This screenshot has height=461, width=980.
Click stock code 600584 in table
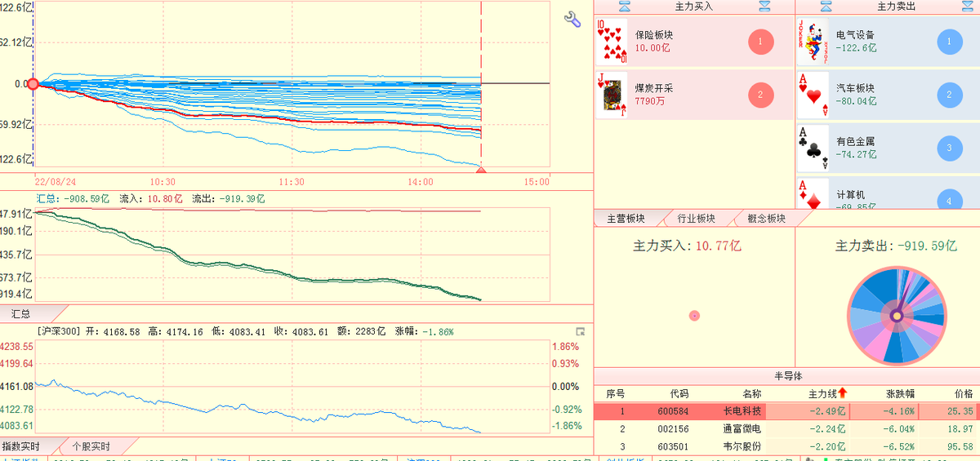click(673, 411)
